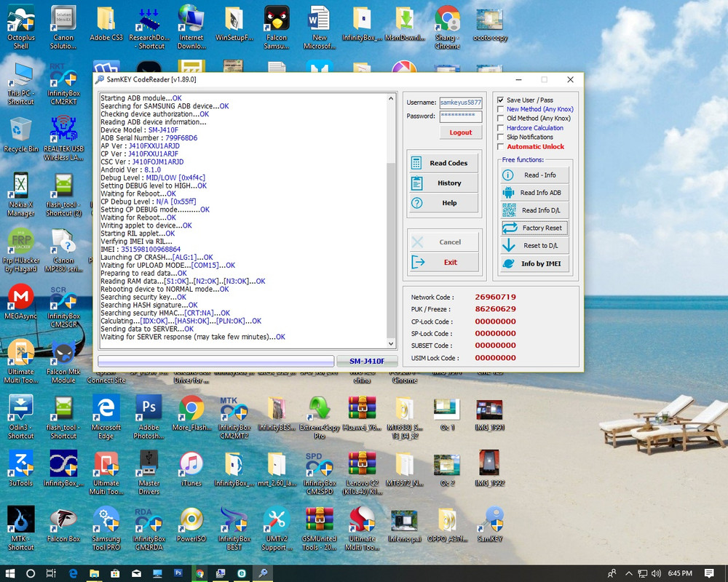This screenshot has height=582, width=728.
Task: Click the Reset to D/L button
Action: 534,245
